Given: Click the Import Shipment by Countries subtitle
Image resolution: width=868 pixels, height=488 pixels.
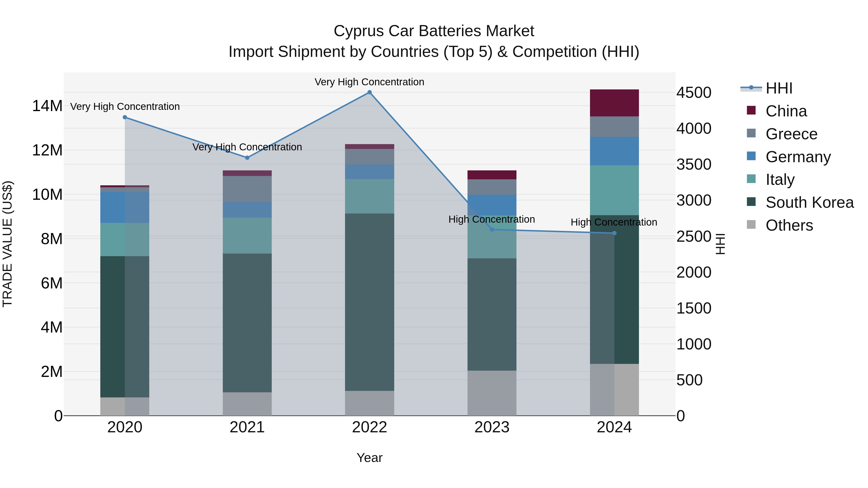Looking at the screenshot, I should pos(434,52).
